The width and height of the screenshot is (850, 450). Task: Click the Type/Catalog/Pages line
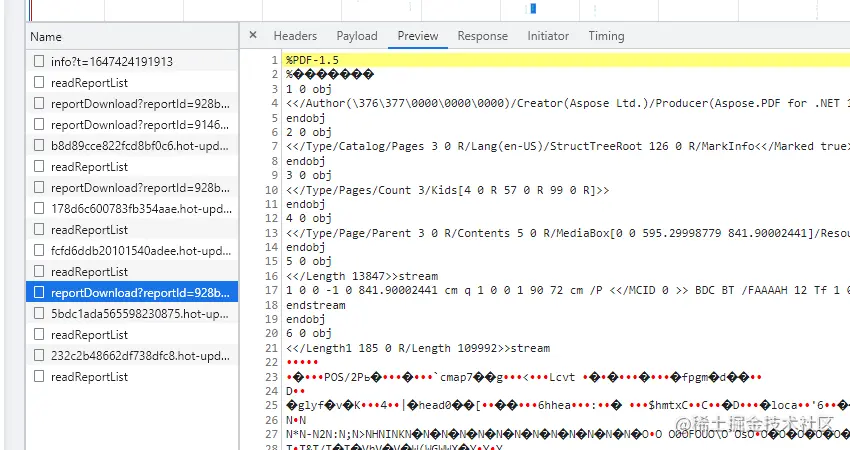click(x=568, y=146)
